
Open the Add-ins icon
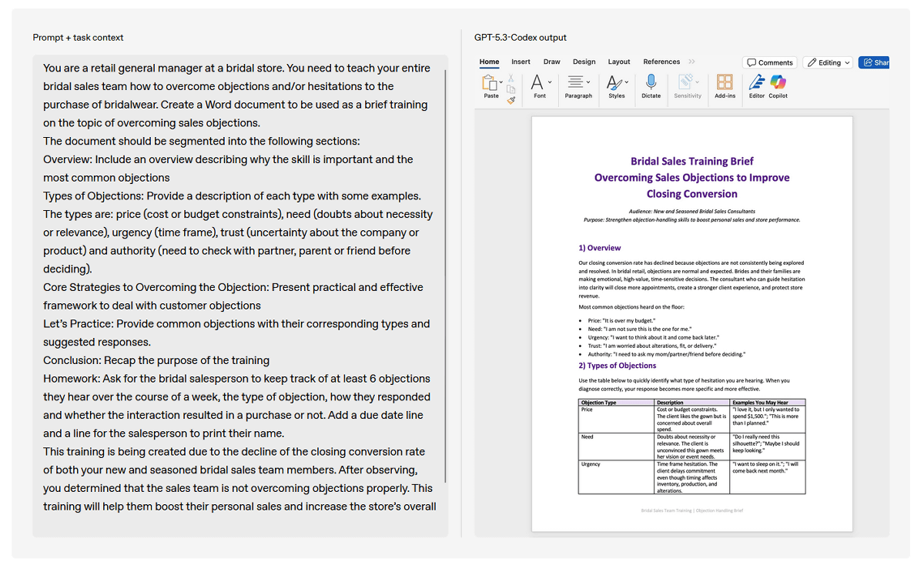click(725, 82)
